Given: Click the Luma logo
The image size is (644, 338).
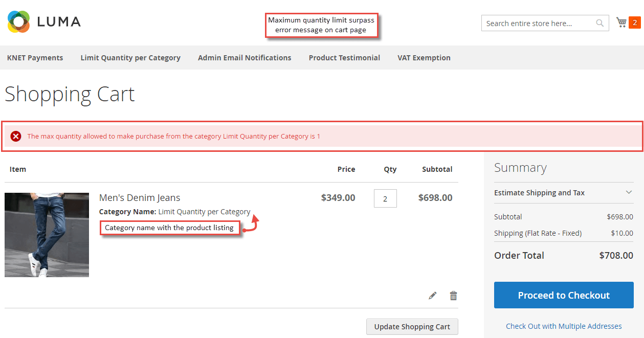Looking at the screenshot, I should [43, 21].
